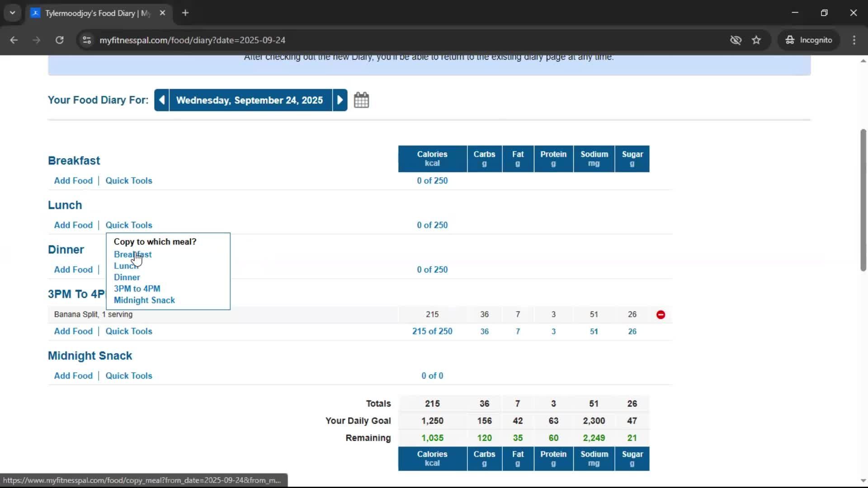Open Quick Tools for Breakfast

click(x=129, y=181)
